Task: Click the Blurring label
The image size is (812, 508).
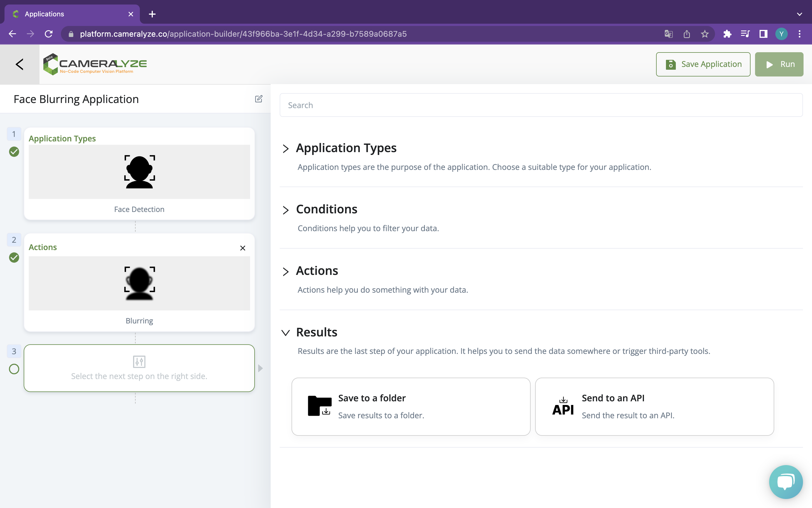Action: pos(139,321)
